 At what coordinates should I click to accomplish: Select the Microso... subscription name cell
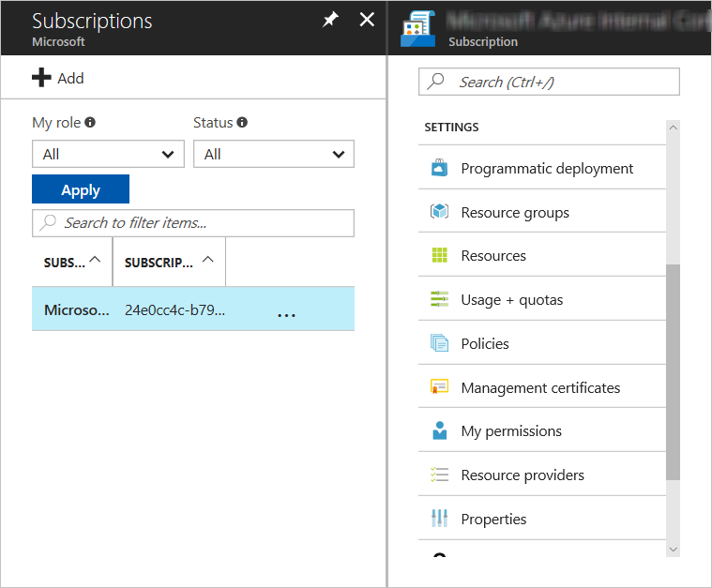tap(77, 309)
